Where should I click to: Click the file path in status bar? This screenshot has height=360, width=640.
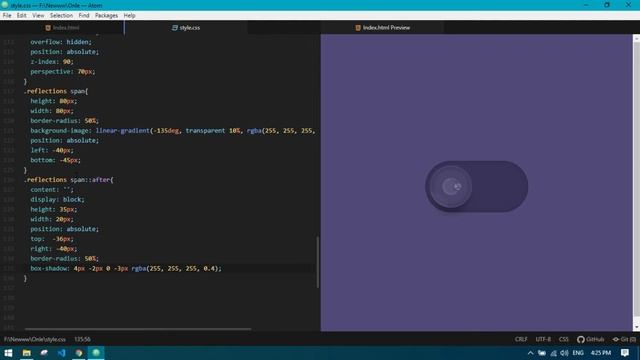point(35,339)
